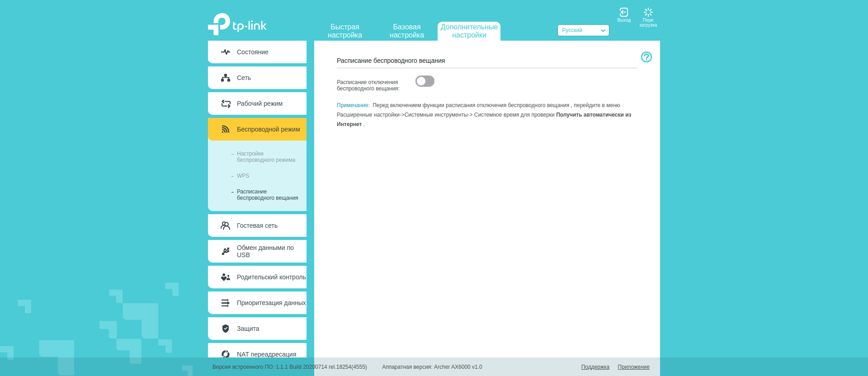Viewport: 868px width, 376px height.
Task: Open the Русский language dropdown
Action: (x=583, y=30)
